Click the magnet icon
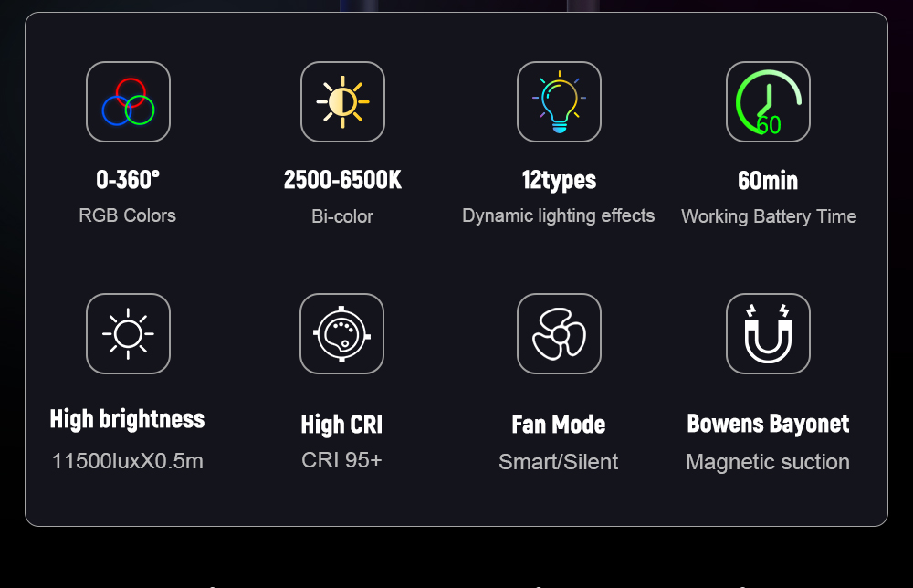Screen dimensions: 913x588 pyautogui.click(x=768, y=334)
